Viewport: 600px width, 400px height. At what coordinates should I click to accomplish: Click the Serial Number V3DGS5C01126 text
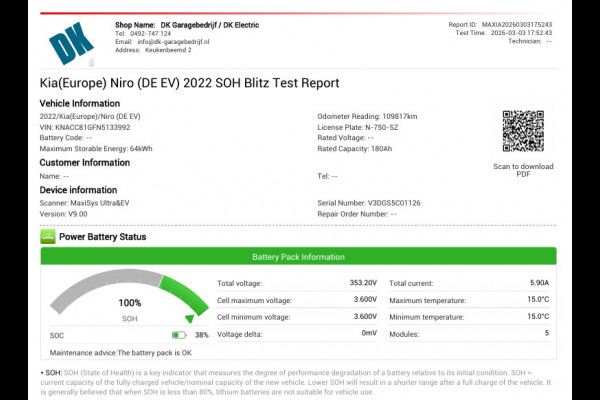point(369,203)
